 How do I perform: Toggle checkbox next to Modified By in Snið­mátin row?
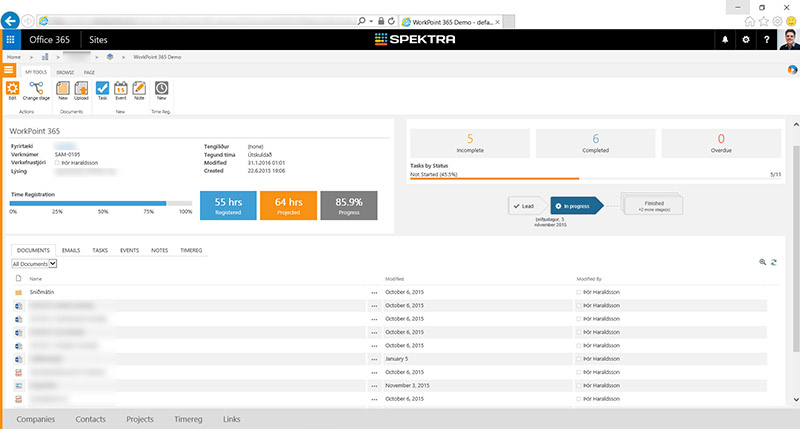click(x=579, y=292)
